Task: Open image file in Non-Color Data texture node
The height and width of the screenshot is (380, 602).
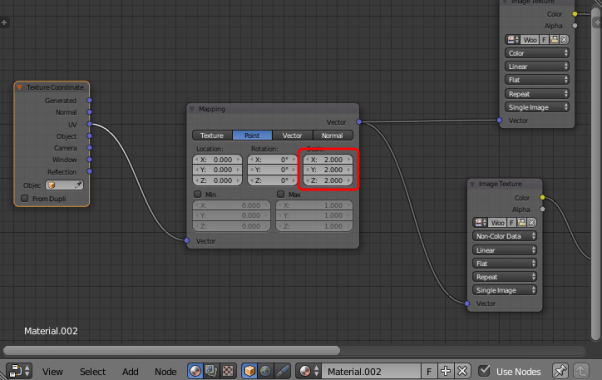Action: (x=521, y=223)
